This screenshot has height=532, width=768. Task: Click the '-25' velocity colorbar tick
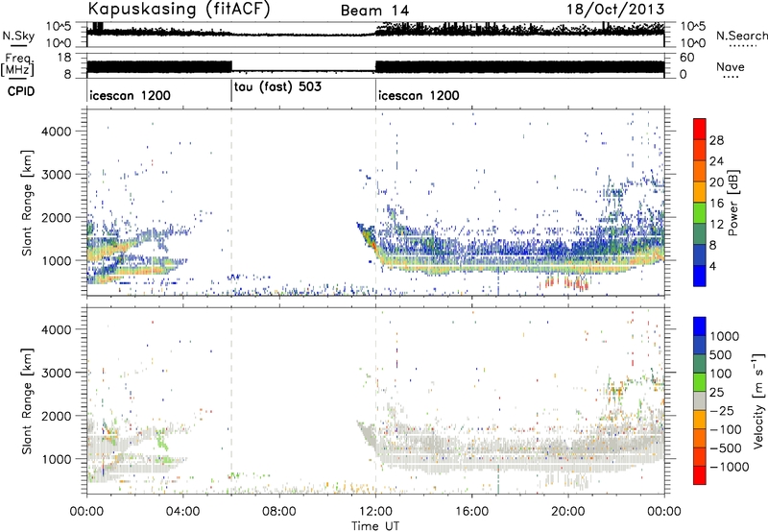722,410
